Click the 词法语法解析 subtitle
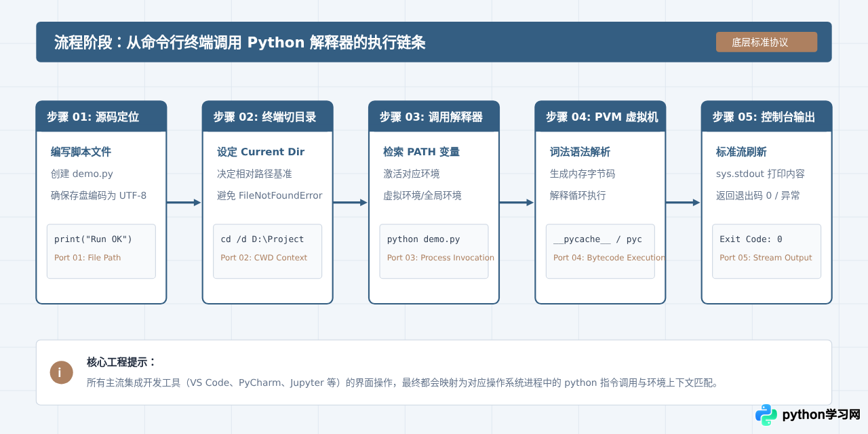The width and height of the screenshot is (868, 434). 580,152
